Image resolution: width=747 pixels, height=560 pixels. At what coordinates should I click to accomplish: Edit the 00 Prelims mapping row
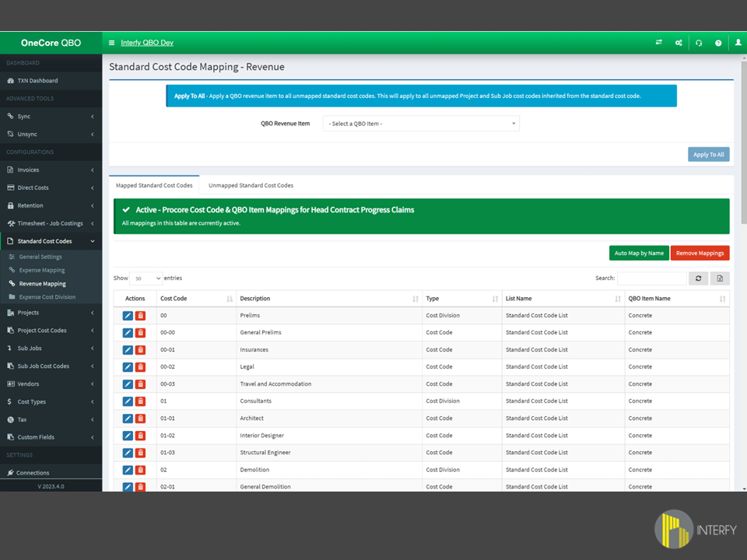(x=128, y=316)
